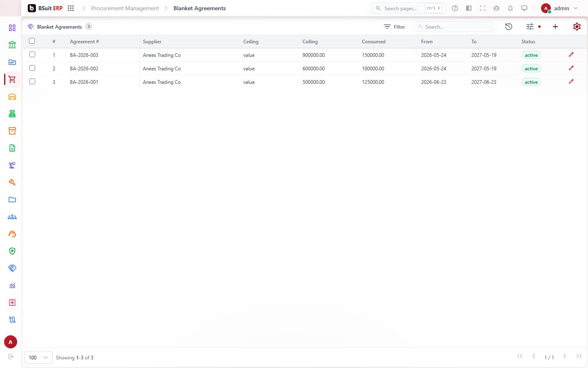Open the help question mark icon

pos(455,8)
